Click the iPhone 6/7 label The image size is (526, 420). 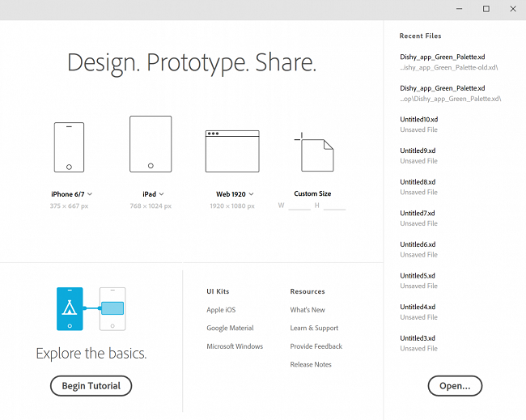[x=68, y=194]
